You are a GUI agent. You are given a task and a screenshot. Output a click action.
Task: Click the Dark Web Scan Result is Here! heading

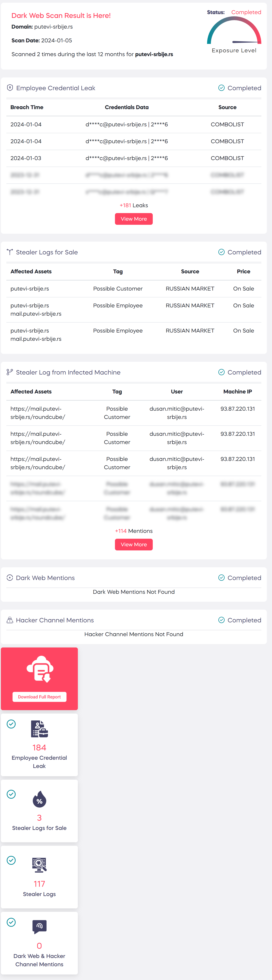61,16
